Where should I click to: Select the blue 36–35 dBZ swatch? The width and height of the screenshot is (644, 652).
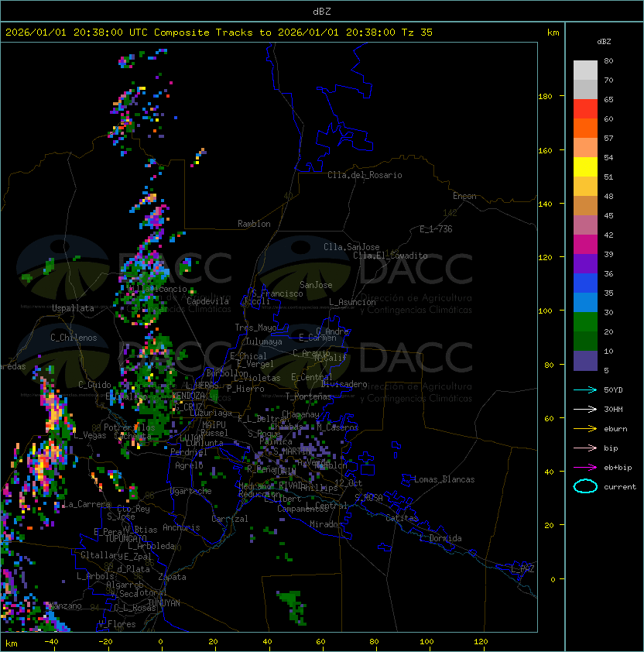click(x=585, y=283)
